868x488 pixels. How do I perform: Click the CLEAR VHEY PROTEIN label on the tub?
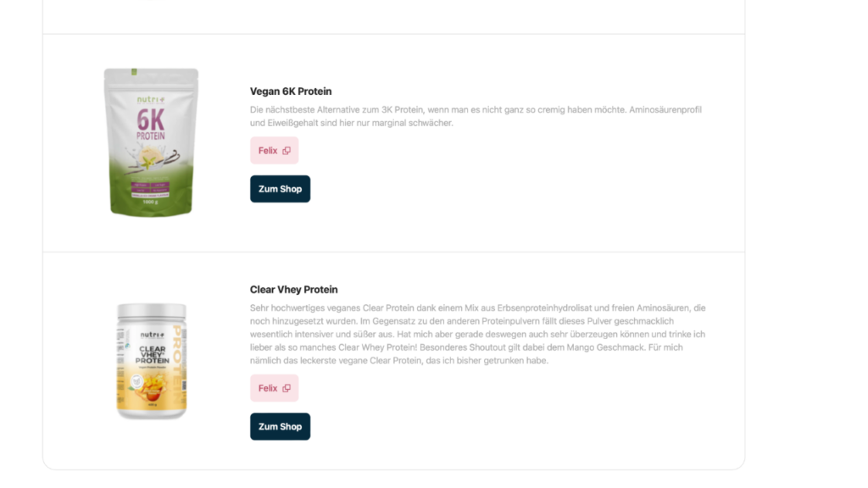click(x=153, y=355)
